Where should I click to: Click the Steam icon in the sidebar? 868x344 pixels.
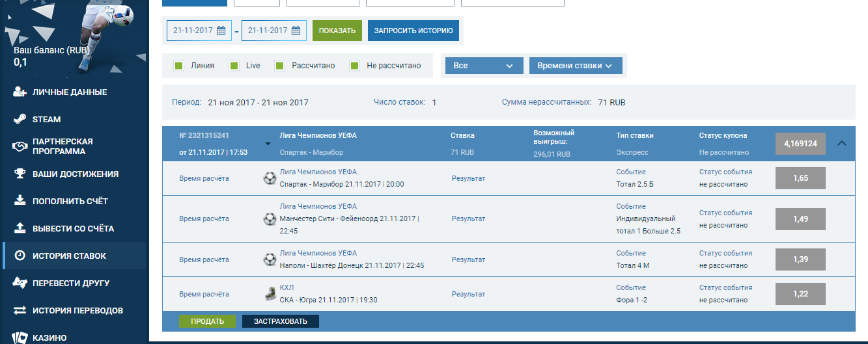click(20, 119)
